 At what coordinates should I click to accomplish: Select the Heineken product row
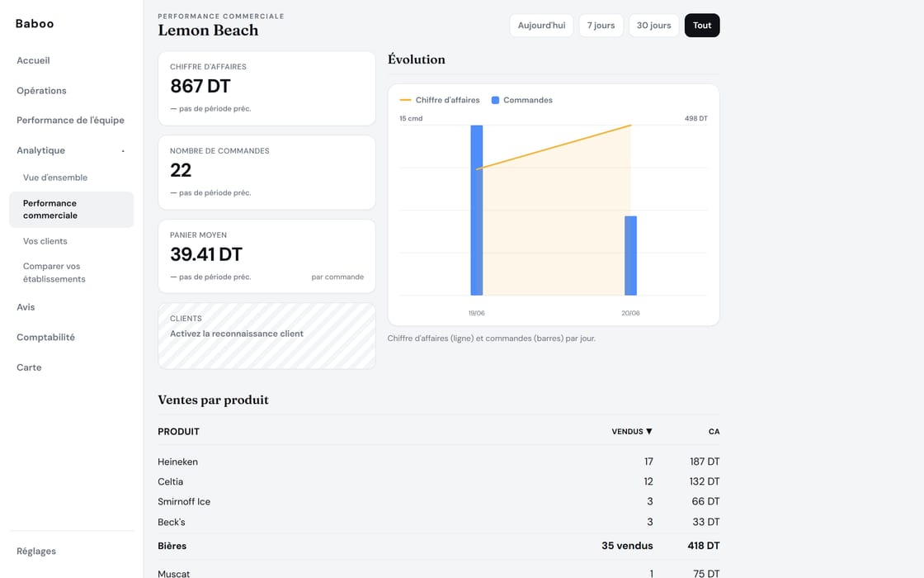tap(438, 462)
